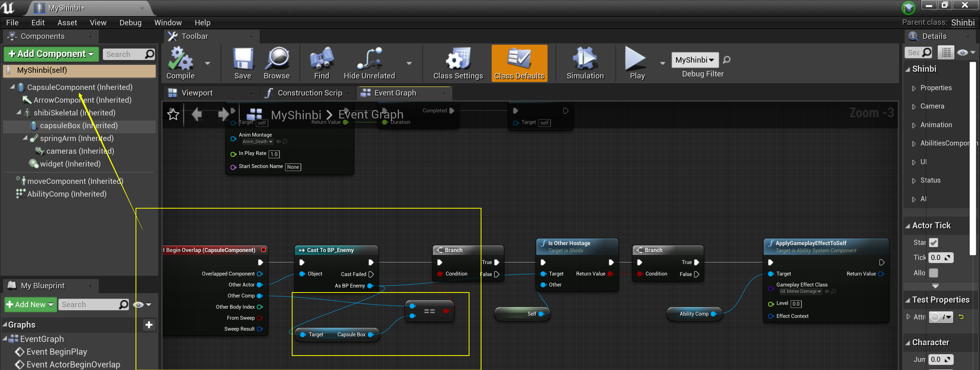
Task: Activate Hide Unrelated nodes
Action: [x=368, y=63]
